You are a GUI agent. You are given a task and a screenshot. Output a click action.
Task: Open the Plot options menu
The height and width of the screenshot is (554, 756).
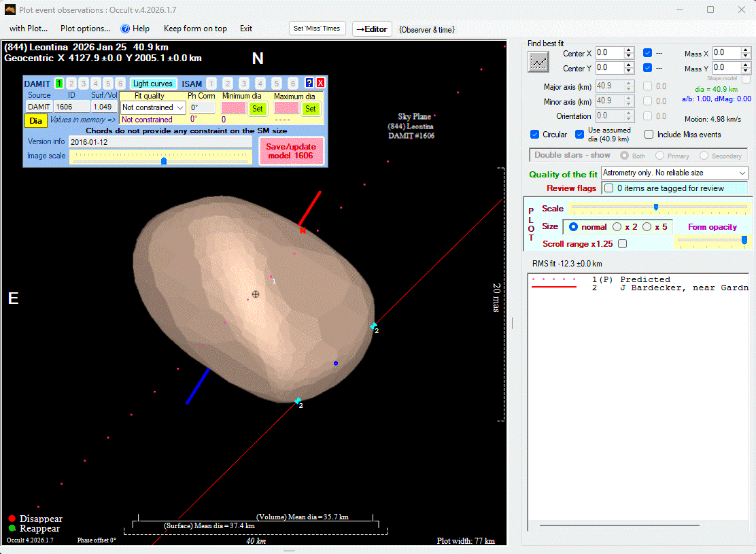[x=85, y=29]
